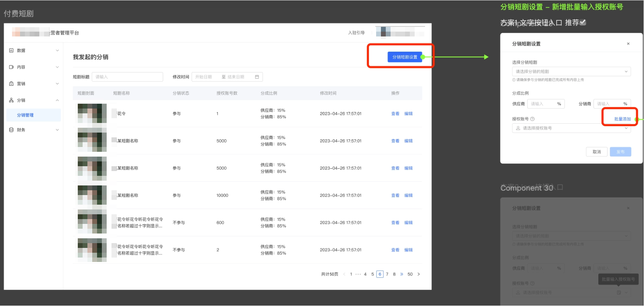Click the blue 分销短剧设置 button
The width and height of the screenshot is (644, 306).
(x=405, y=57)
